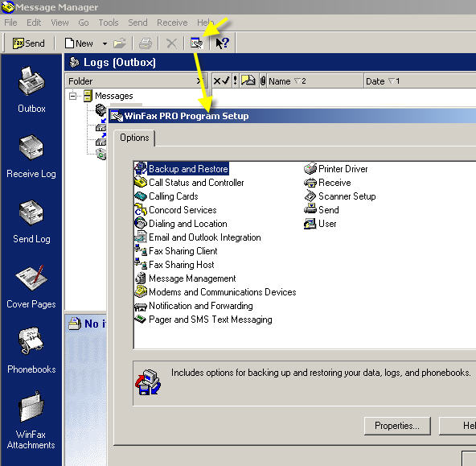Viewport: 476px width, 466px height.
Task: Open the Outbox in the sidebar
Action: click(31, 90)
